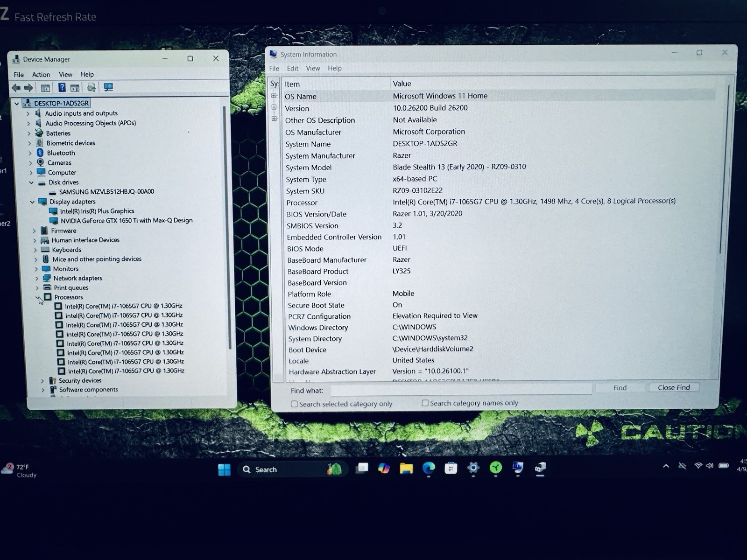Open the green Razer app taskbar icon
Image resolution: width=747 pixels, height=560 pixels.
coord(496,467)
